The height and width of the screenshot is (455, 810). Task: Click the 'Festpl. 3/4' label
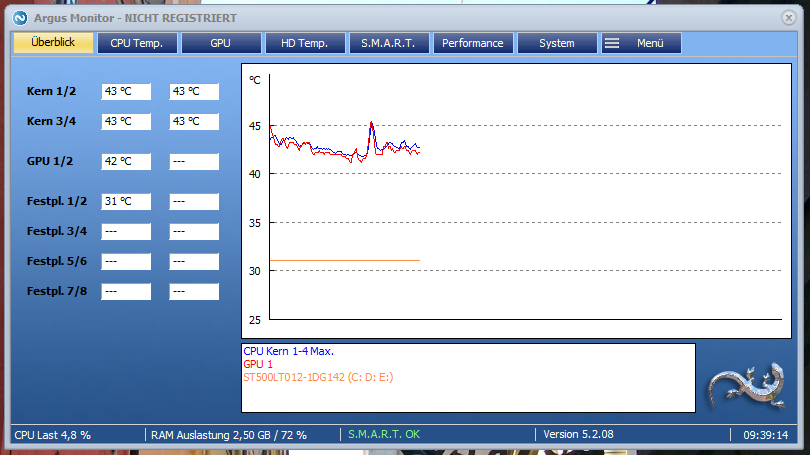click(x=57, y=231)
